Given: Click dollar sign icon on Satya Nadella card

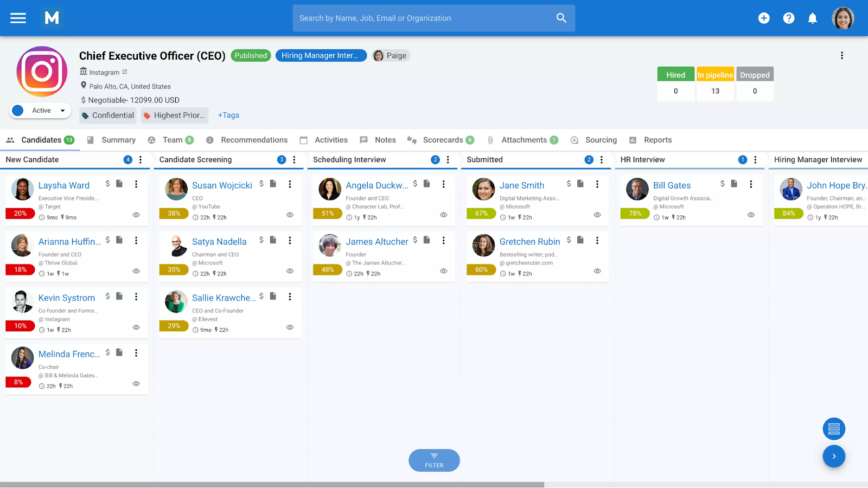Looking at the screenshot, I should pyautogui.click(x=261, y=240).
